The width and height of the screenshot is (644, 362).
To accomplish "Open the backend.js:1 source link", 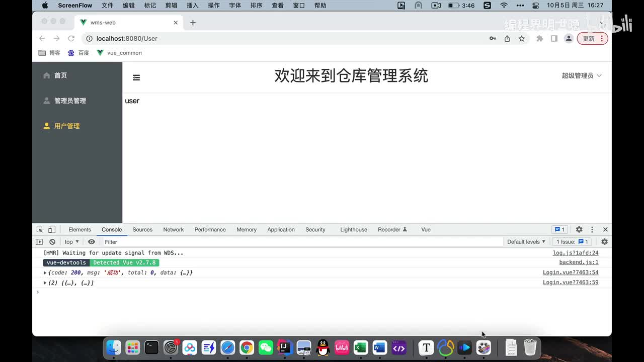I will tap(579, 262).
